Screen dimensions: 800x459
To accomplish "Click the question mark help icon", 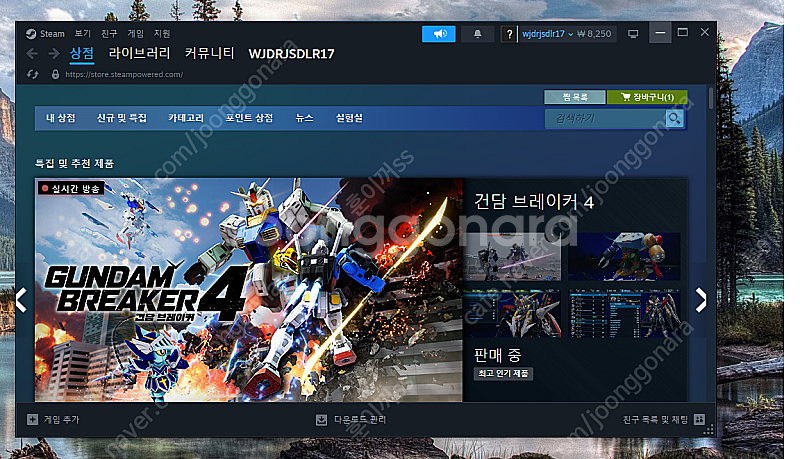I will (509, 34).
